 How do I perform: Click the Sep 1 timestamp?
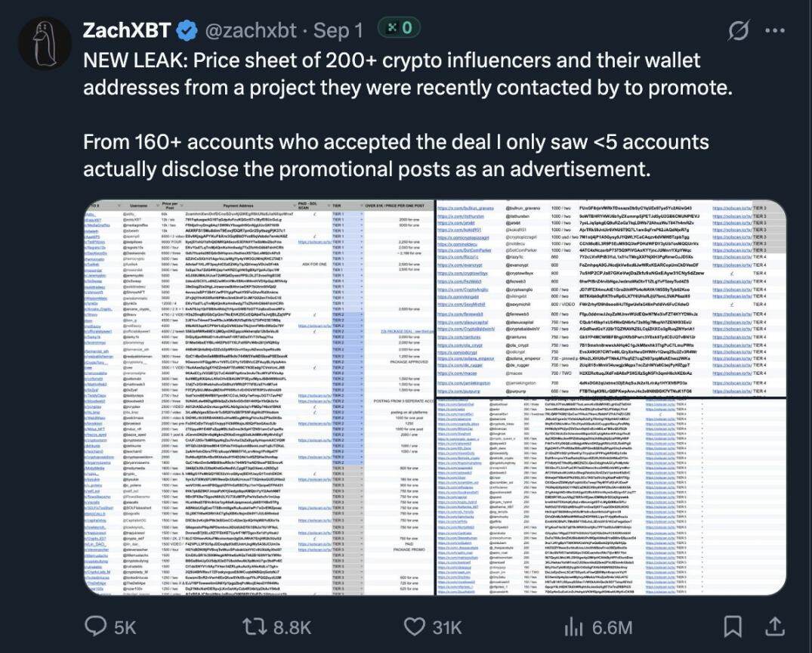[337, 30]
